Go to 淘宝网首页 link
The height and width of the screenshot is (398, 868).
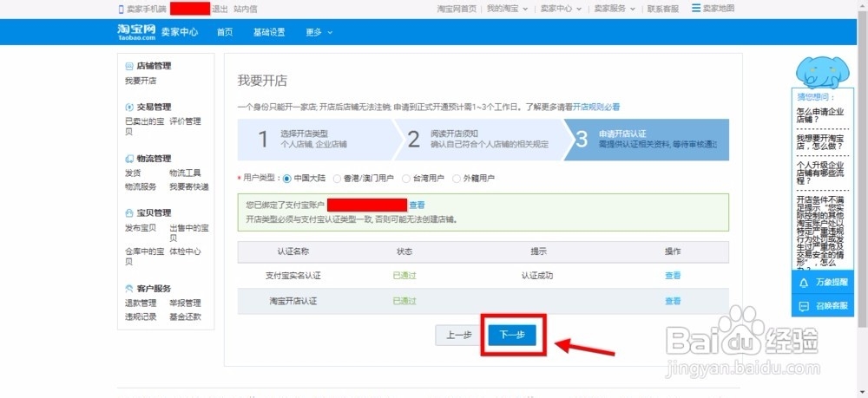pos(457,9)
